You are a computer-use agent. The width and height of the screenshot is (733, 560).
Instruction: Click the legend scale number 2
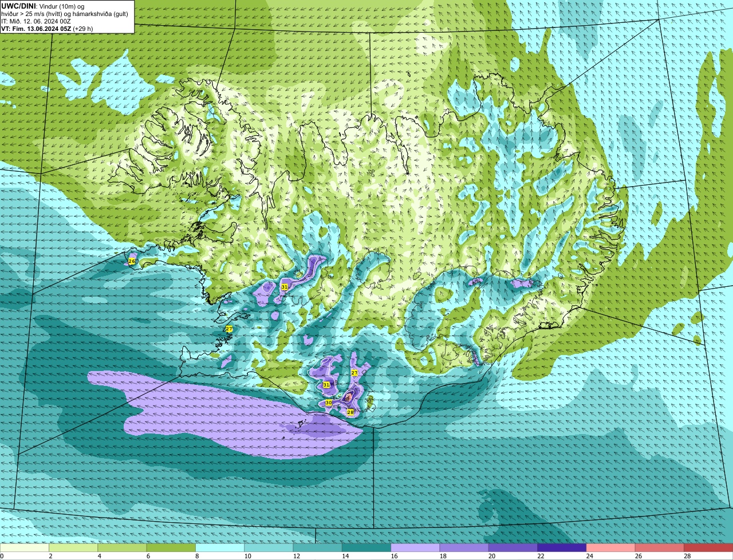tap(50, 556)
